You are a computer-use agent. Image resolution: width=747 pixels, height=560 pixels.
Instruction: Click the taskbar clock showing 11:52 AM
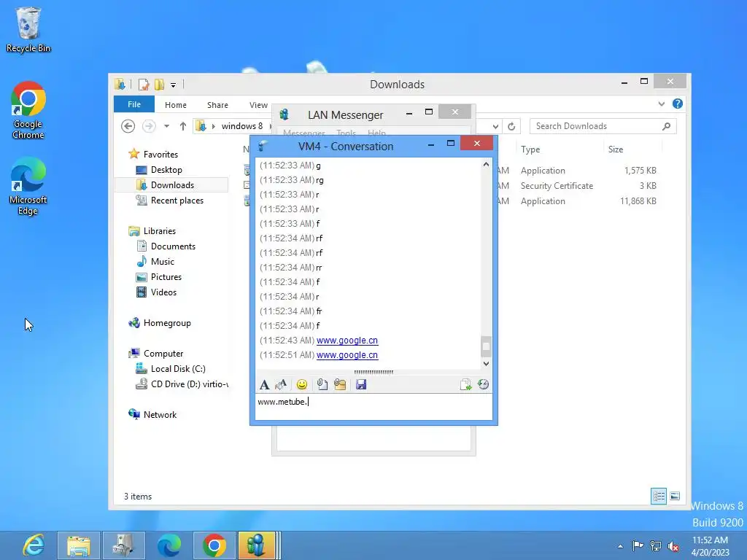click(x=710, y=545)
